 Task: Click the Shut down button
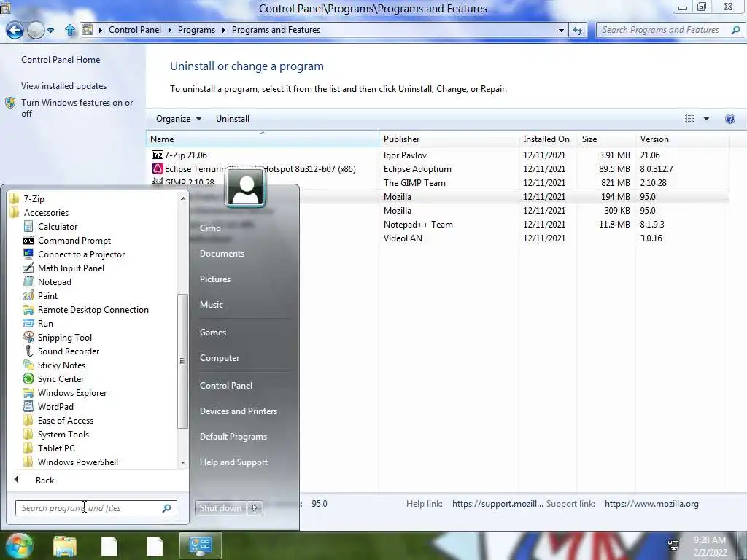[x=220, y=508]
